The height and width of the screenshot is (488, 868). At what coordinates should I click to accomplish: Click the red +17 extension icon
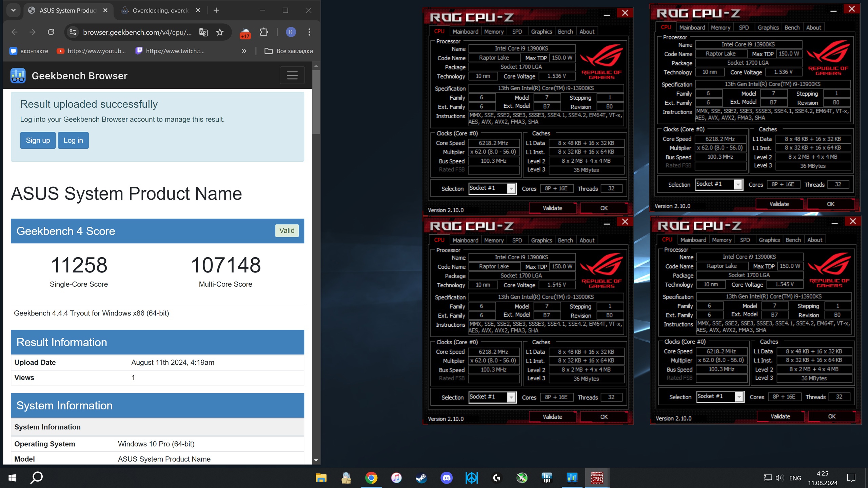245,33
